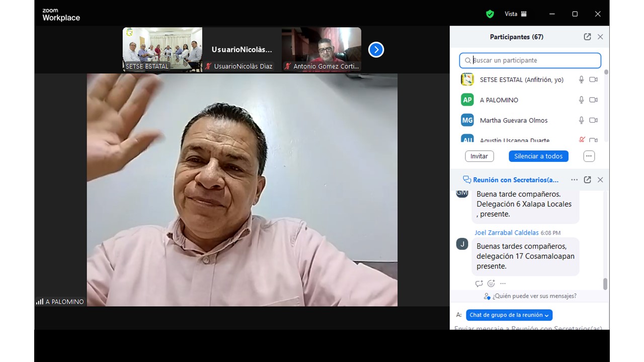Viewport: 644px width, 362px height.
Task: Add emoji reaction to Joel's message
Action: pyautogui.click(x=491, y=284)
